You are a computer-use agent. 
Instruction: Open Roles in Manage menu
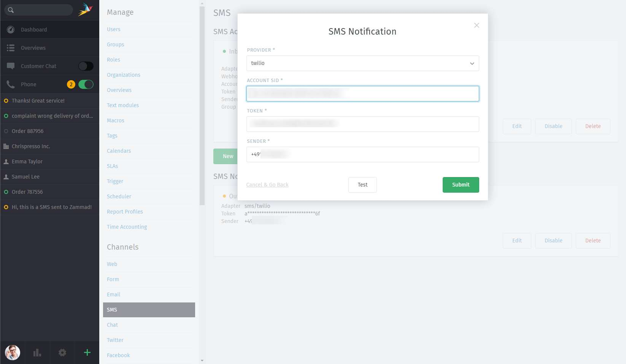point(114,60)
